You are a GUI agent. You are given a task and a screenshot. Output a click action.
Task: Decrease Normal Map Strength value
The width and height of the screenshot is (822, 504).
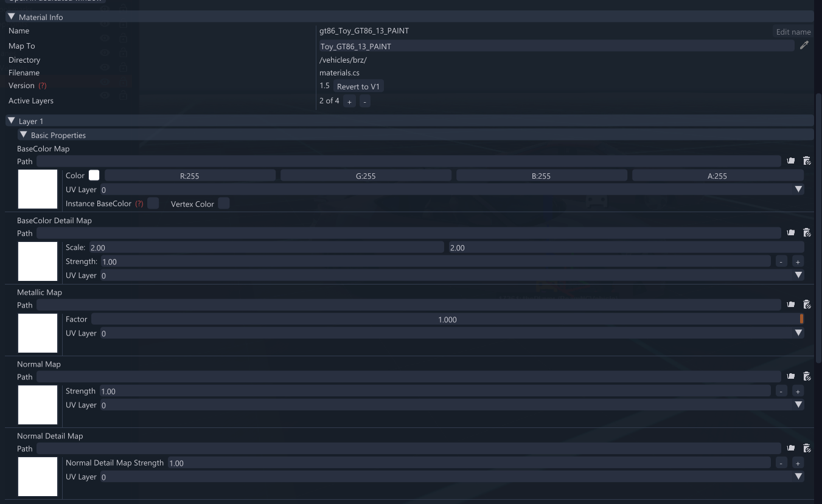(781, 391)
